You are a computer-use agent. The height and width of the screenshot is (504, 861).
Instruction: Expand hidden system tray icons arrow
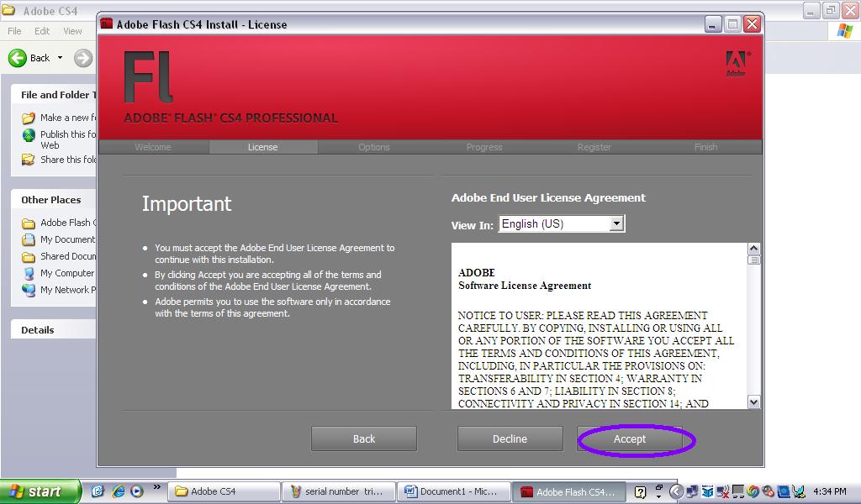(x=677, y=492)
